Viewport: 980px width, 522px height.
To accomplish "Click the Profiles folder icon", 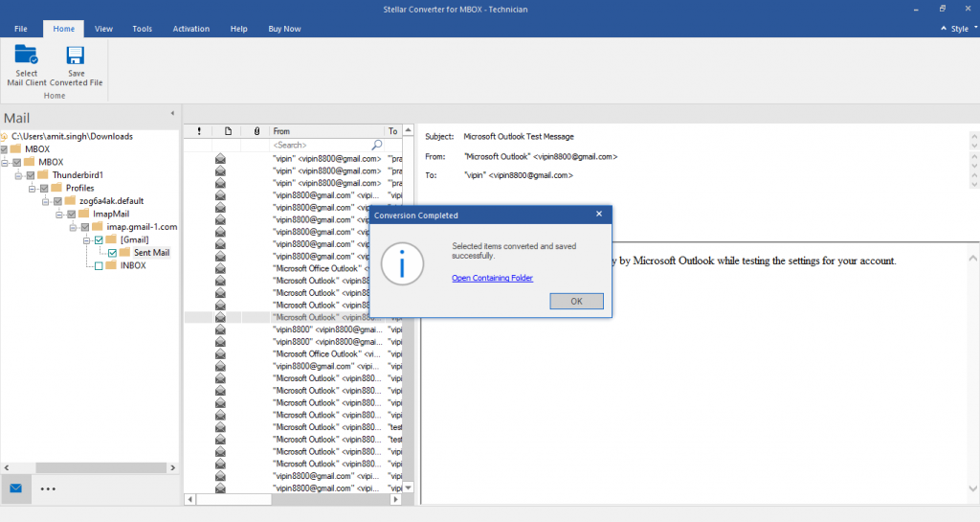I will (56, 188).
